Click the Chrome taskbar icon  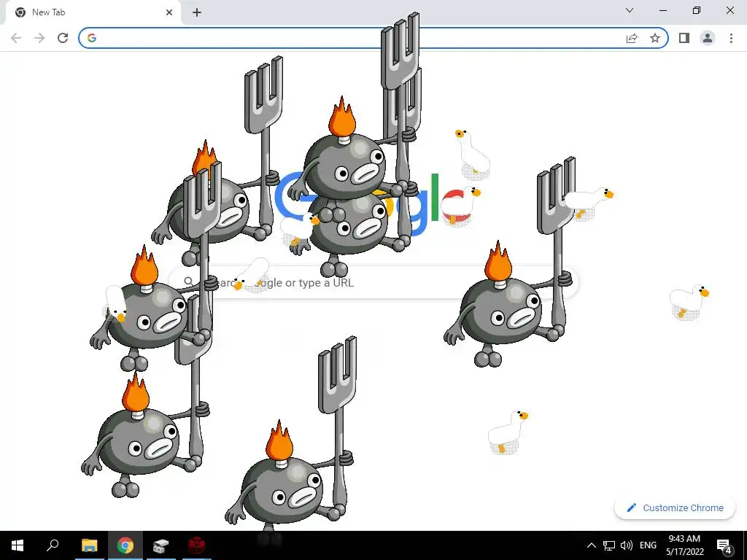125,545
